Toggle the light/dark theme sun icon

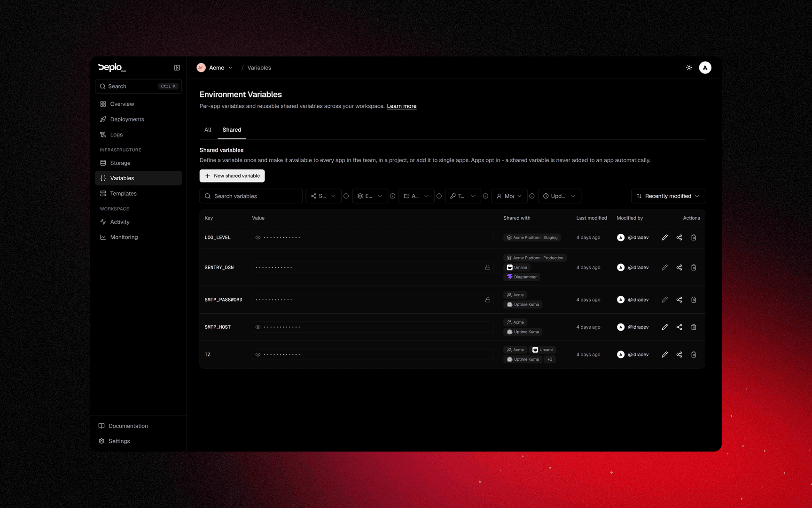click(689, 68)
